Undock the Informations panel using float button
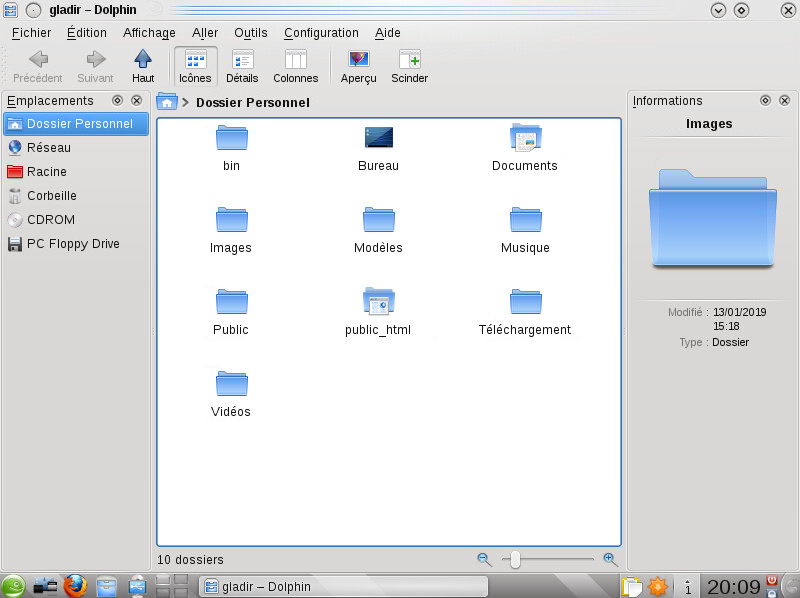800x598 pixels. pyautogui.click(x=765, y=101)
